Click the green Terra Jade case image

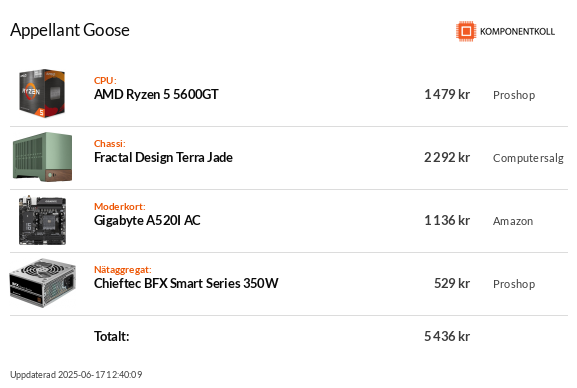pos(42,157)
